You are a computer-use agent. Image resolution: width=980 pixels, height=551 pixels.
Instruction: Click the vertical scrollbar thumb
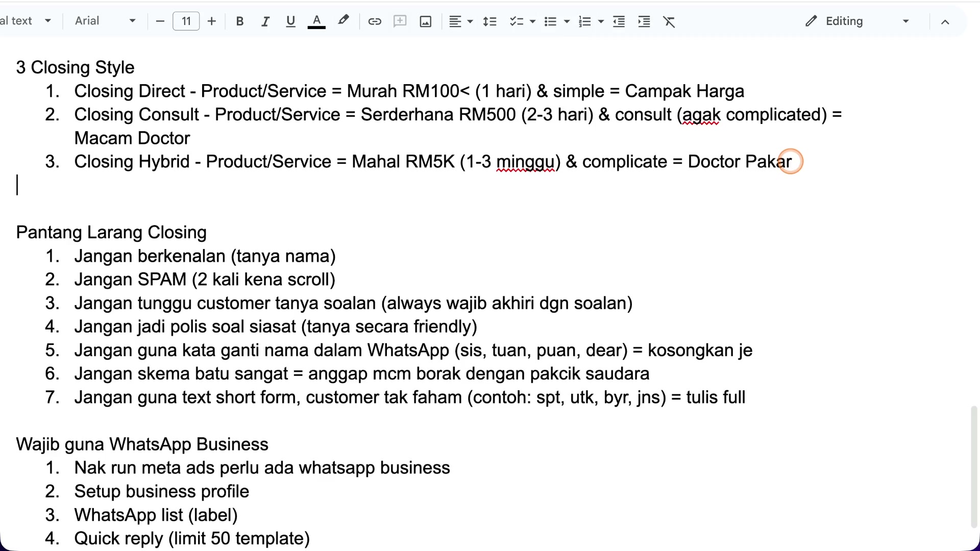coord(974,467)
